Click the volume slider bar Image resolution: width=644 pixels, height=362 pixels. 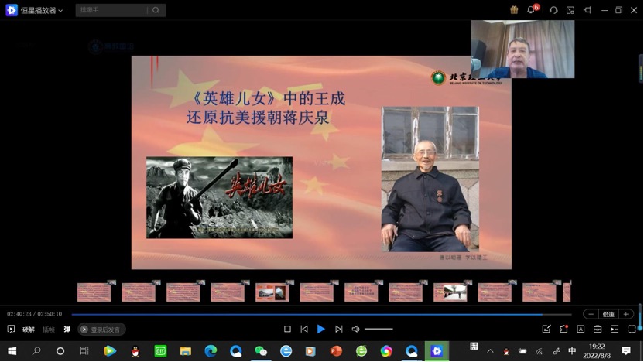(379, 329)
